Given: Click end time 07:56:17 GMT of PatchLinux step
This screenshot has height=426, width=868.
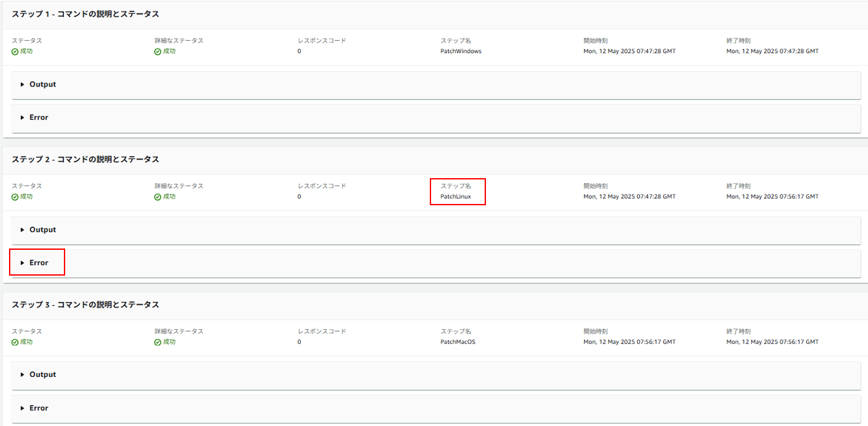Looking at the screenshot, I should click(772, 197).
